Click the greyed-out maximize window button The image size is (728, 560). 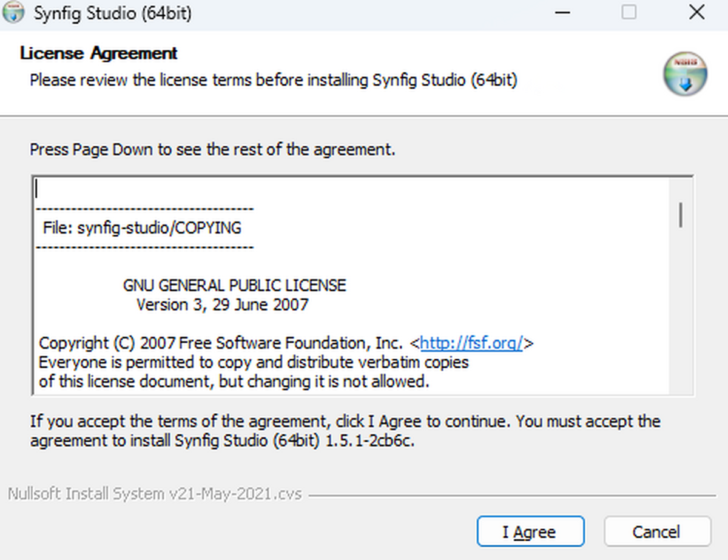coord(629,13)
